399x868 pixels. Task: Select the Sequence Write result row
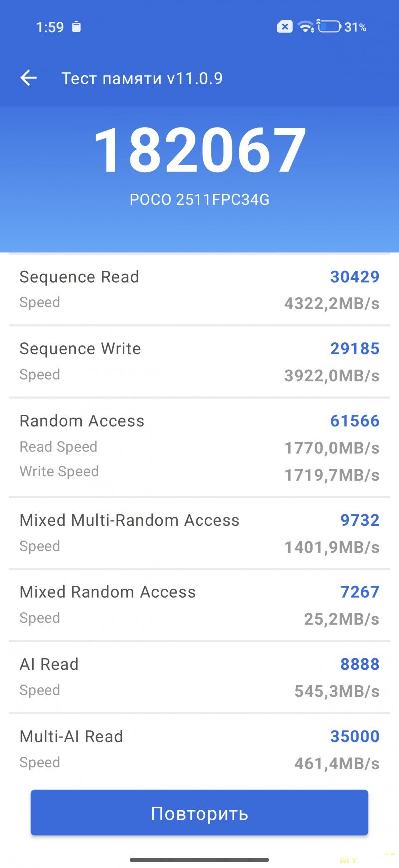coord(199,362)
